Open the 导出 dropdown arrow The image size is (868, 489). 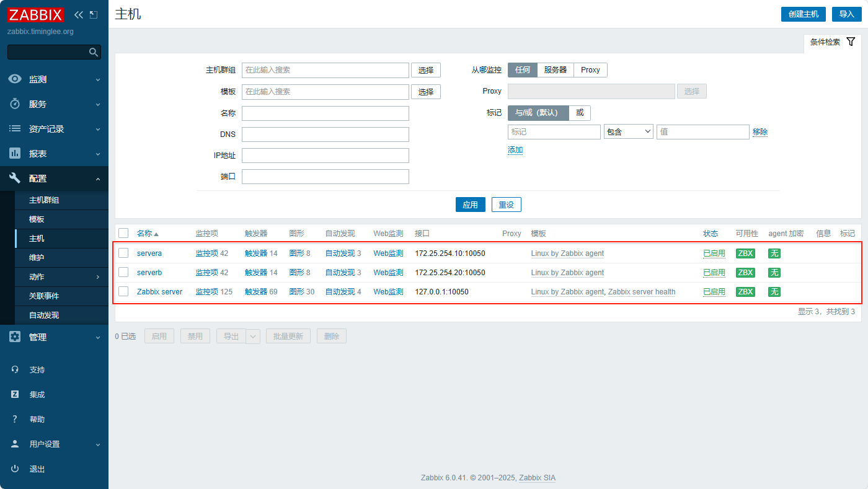coord(253,336)
